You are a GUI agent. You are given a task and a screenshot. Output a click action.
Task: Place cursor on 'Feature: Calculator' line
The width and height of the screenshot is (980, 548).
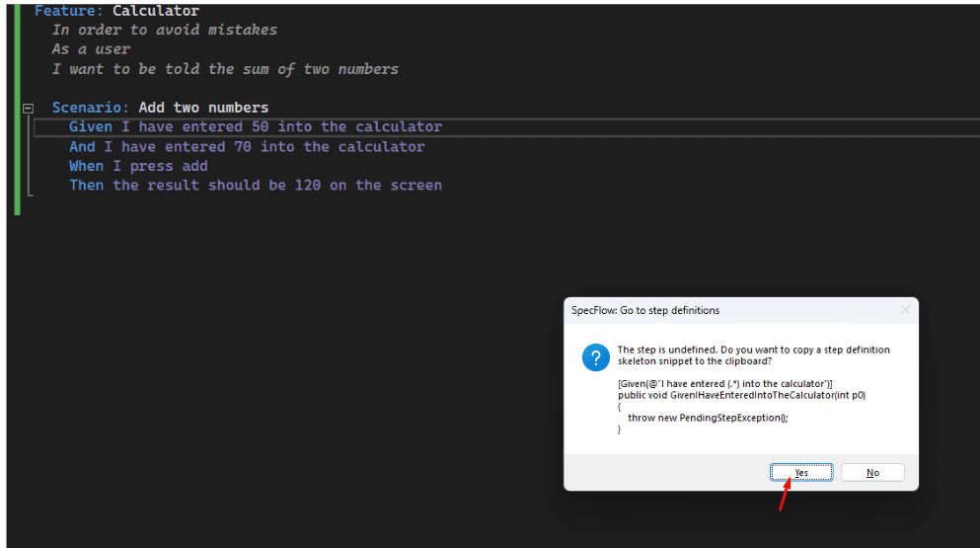tap(116, 11)
